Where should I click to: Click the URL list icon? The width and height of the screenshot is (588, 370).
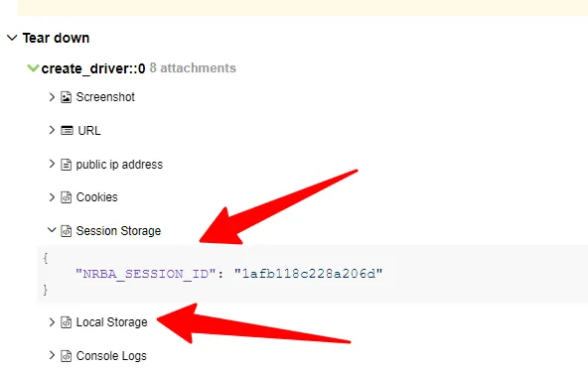[x=67, y=130]
